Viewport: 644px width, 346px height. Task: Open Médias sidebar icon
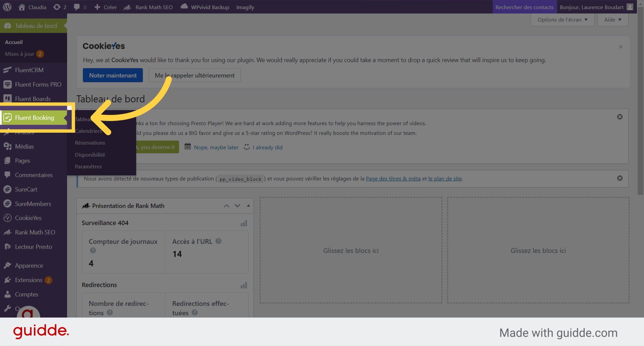point(7,147)
